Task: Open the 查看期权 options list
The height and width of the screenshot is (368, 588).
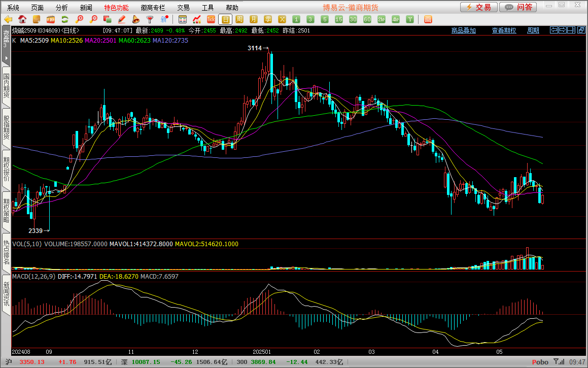Action: (x=503, y=30)
